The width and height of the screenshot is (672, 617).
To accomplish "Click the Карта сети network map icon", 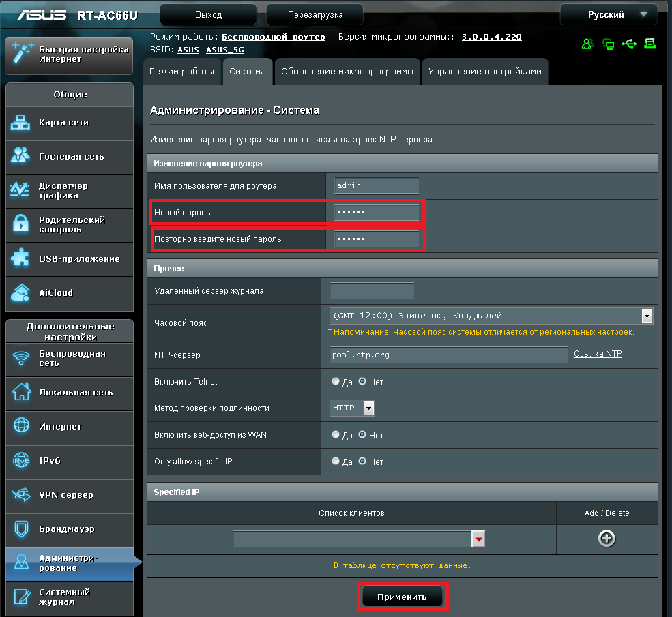I will point(20,123).
